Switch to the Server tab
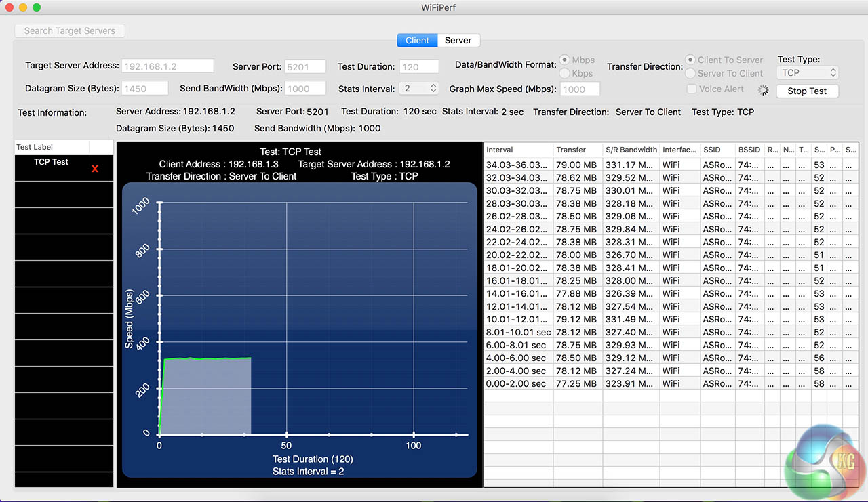The image size is (868, 502). coord(458,41)
